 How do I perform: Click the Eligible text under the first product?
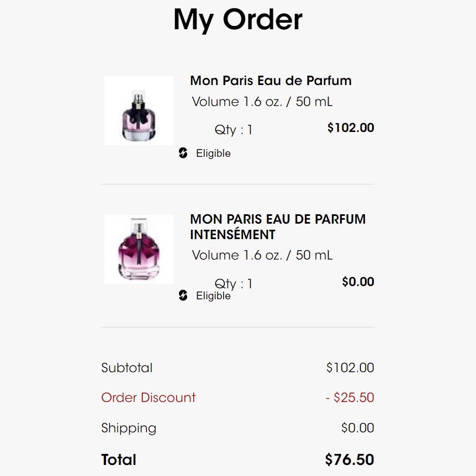[x=213, y=154]
